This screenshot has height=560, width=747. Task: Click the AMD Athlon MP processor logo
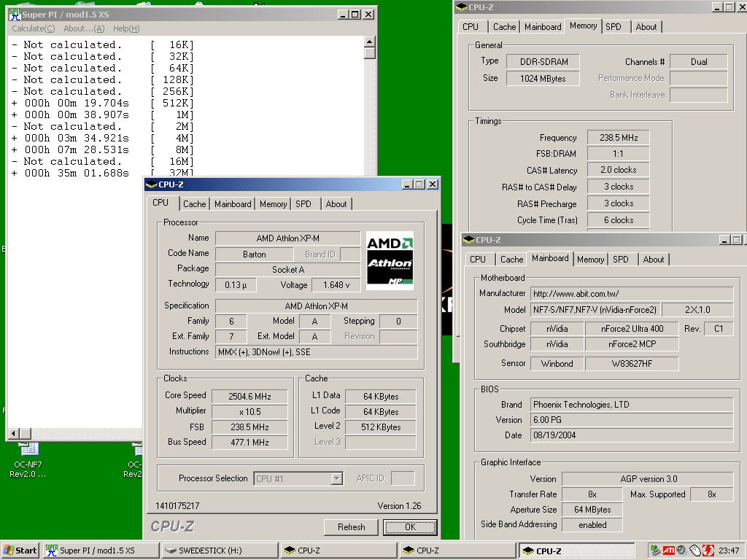click(x=390, y=260)
